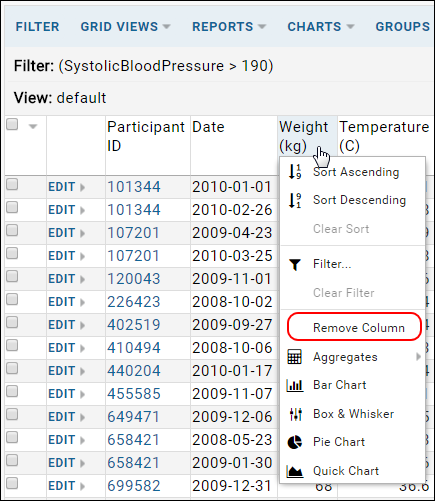Open participant 402519 link

[x=134, y=325]
